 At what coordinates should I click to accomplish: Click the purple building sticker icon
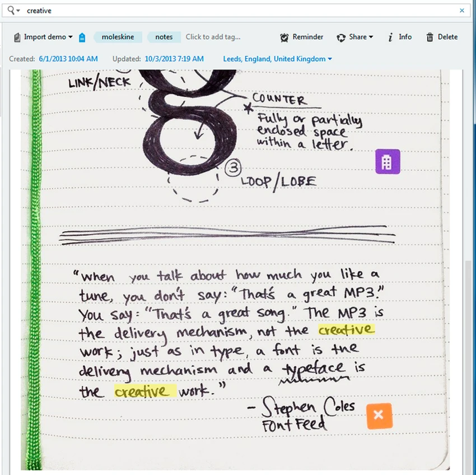(388, 161)
